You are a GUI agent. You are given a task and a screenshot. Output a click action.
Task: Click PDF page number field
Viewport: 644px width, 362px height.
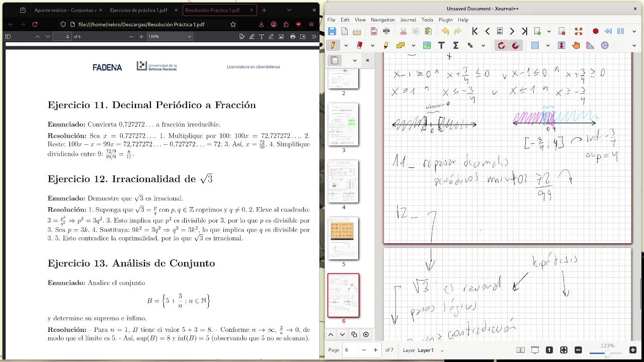click(x=62, y=37)
